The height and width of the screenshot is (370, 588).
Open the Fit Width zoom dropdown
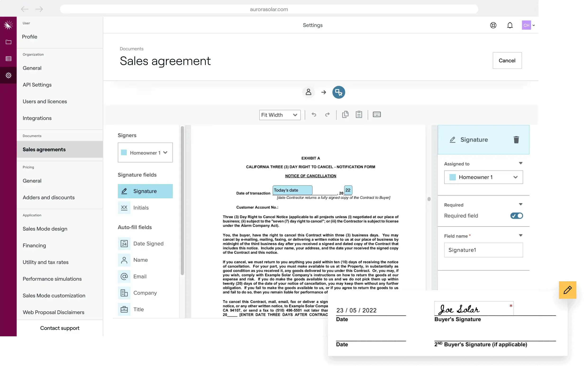(x=280, y=115)
